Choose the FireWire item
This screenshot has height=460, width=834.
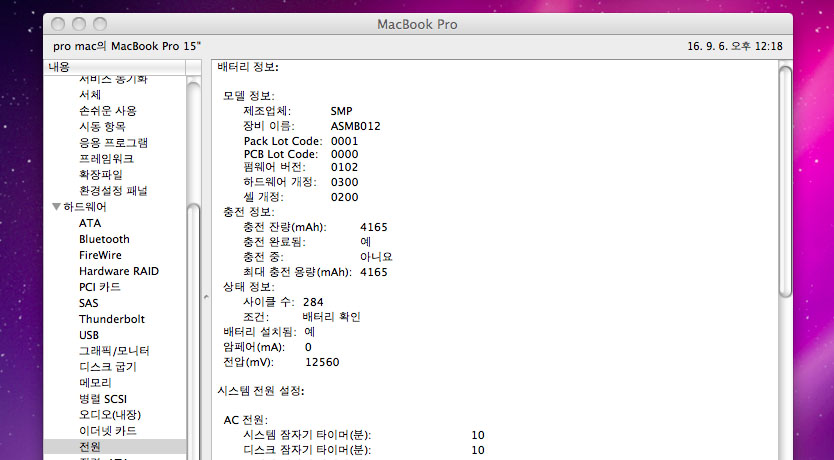pos(100,255)
